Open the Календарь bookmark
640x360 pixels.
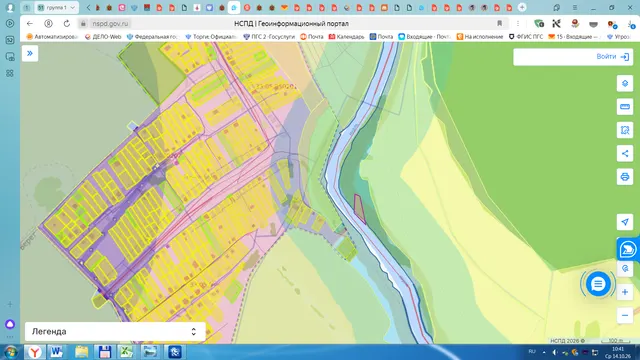[x=346, y=37]
